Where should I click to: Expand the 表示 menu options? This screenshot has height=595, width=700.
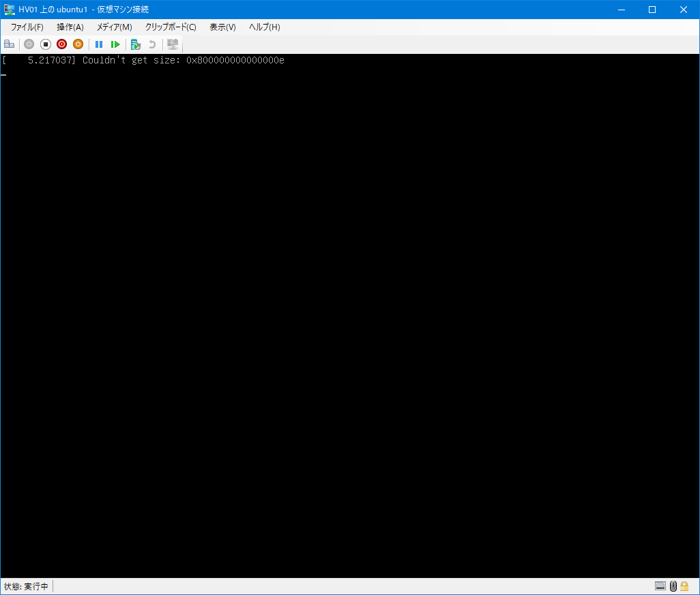click(x=220, y=27)
